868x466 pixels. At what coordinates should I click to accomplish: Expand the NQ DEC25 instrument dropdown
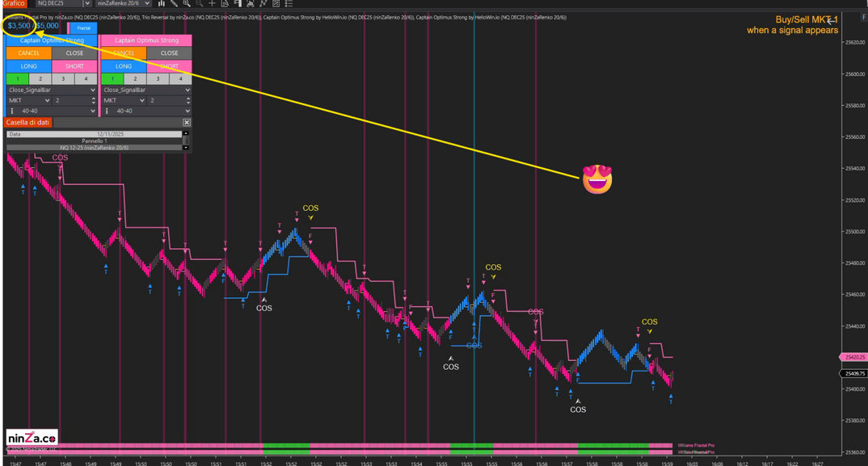click(x=87, y=3)
